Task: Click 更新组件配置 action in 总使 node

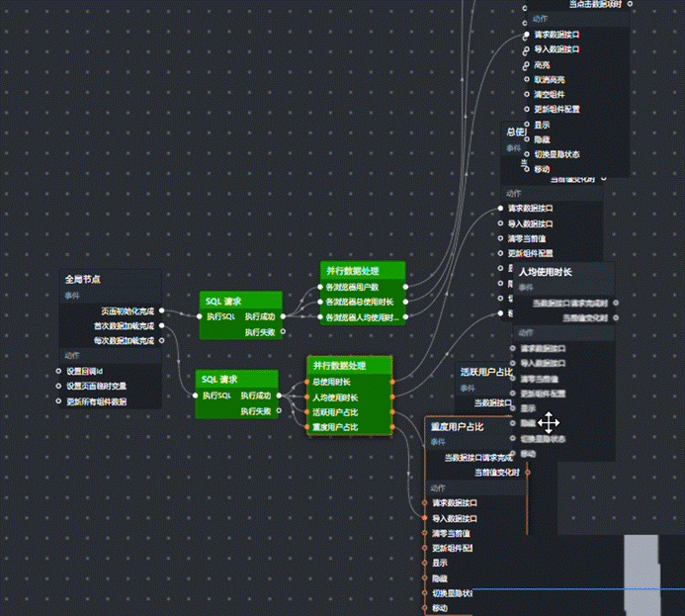Action: (x=530, y=253)
